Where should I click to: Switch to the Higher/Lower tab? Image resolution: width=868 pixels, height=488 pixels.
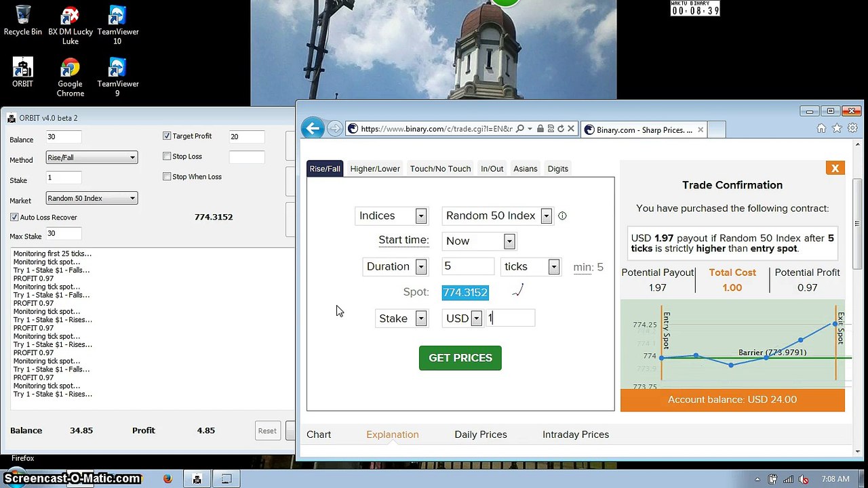point(375,169)
